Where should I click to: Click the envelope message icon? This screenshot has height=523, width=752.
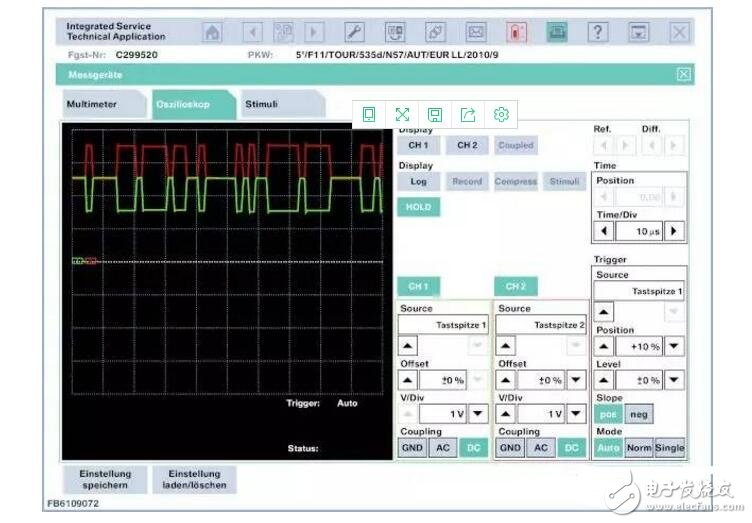476,32
